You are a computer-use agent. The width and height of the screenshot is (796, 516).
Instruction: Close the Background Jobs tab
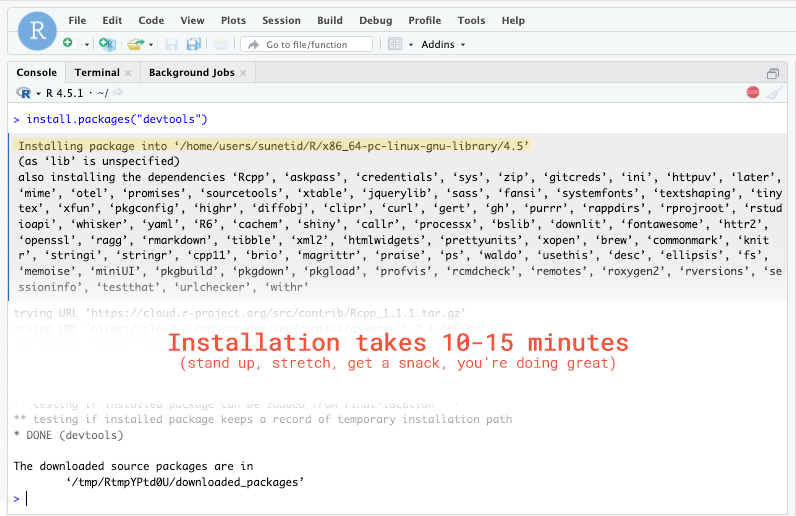point(243,73)
